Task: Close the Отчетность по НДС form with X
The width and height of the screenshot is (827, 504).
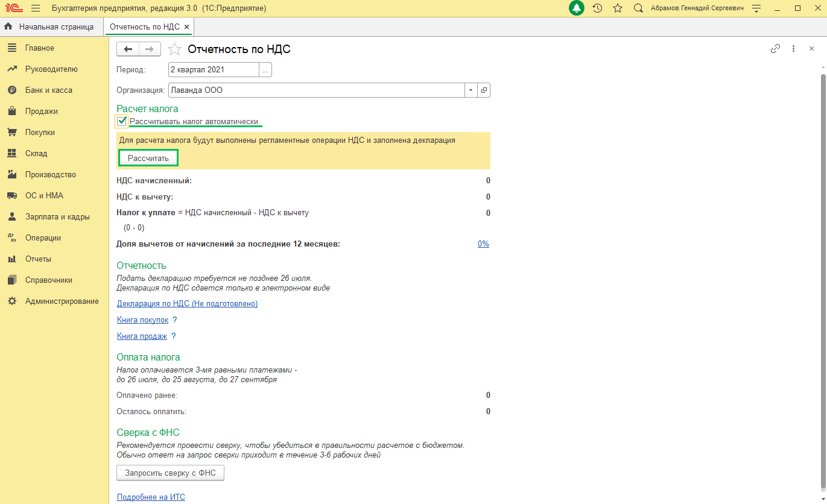Action: pos(811,49)
